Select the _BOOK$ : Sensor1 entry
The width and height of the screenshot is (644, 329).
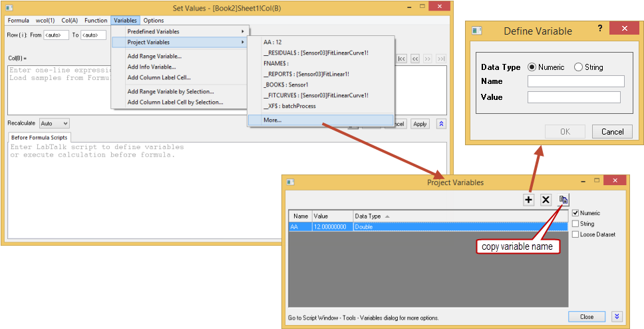[321, 85]
